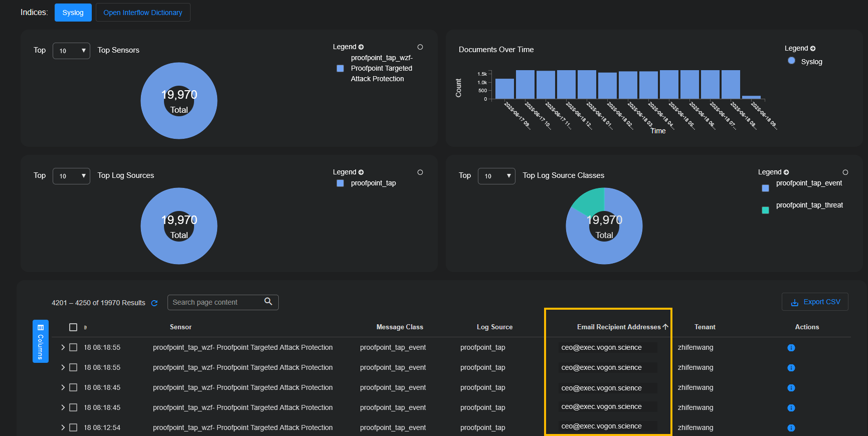Select the 18 08:12:54 row checkbox

(x=73, y=427)
